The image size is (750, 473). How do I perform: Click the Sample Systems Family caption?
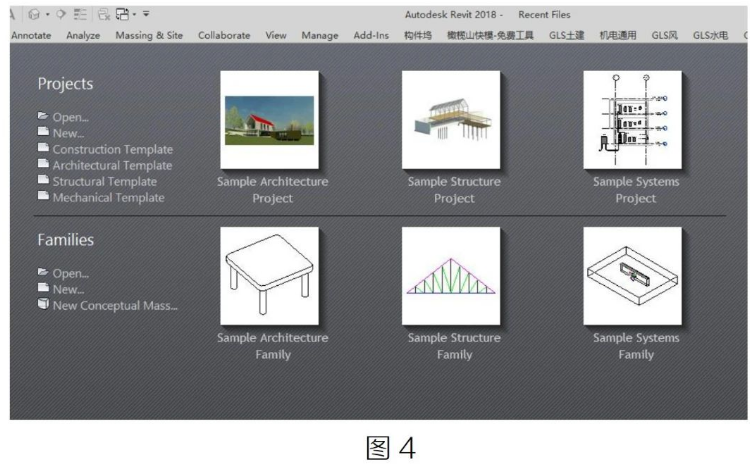pyautogui.click(x=636, y=346)
